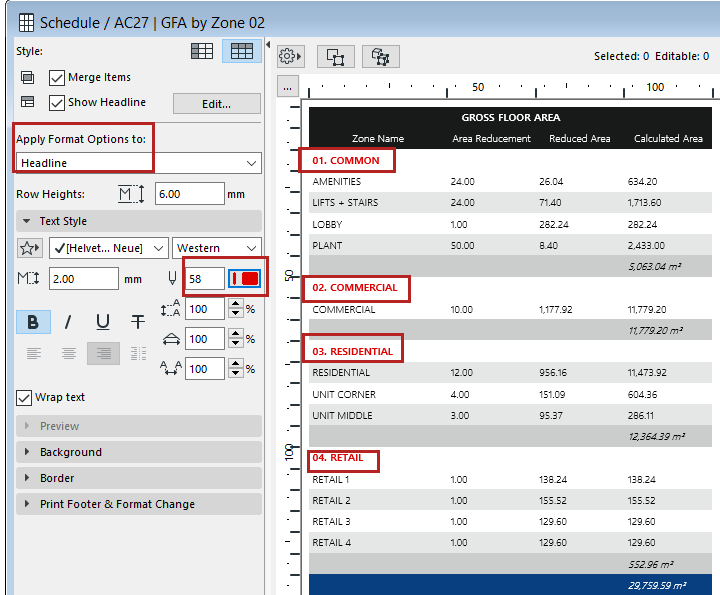Open the scheme settings gear menu
The height and width of the screenshot is (595, 720).
290,56
